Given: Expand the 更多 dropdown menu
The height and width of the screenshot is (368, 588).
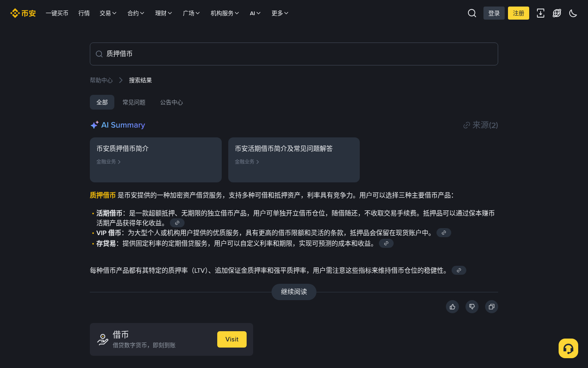Looking at the screenshot, I should coord(280,13).
